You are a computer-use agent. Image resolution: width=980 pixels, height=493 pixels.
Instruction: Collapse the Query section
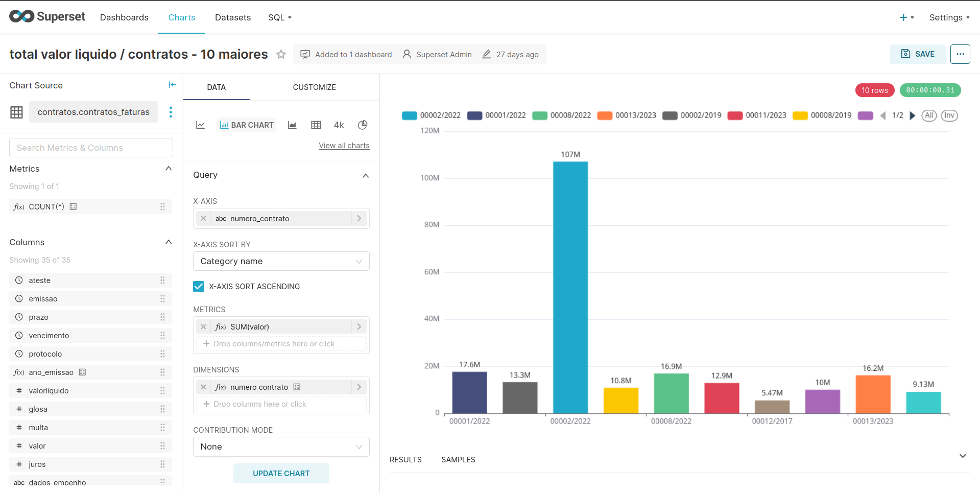(366, 175)
